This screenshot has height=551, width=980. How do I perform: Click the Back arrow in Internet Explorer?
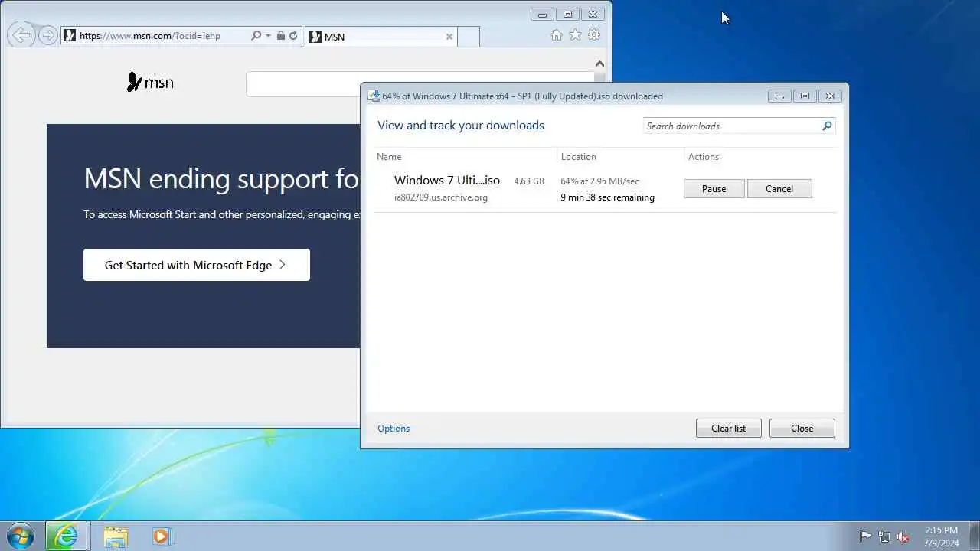tap(21, 34)
